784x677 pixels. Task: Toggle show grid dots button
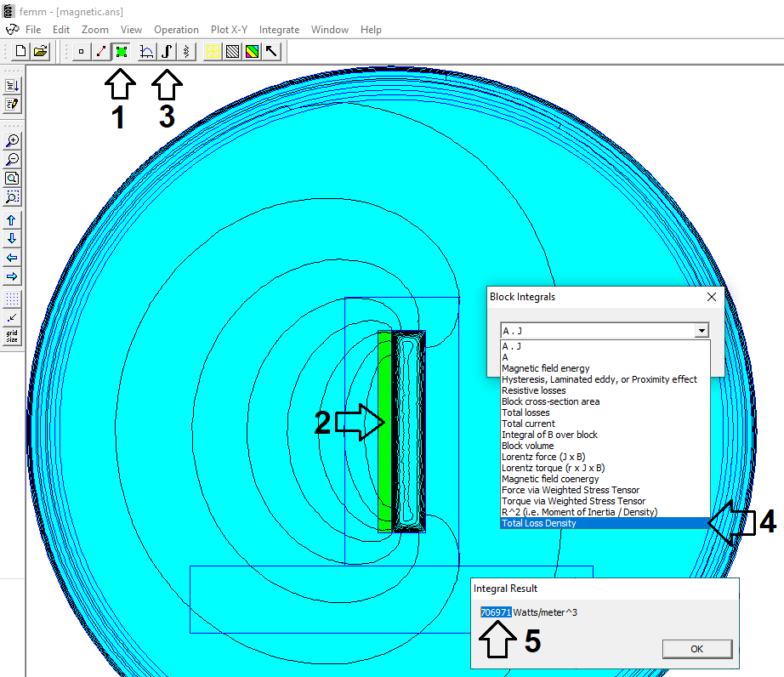[x=12, y=299]
